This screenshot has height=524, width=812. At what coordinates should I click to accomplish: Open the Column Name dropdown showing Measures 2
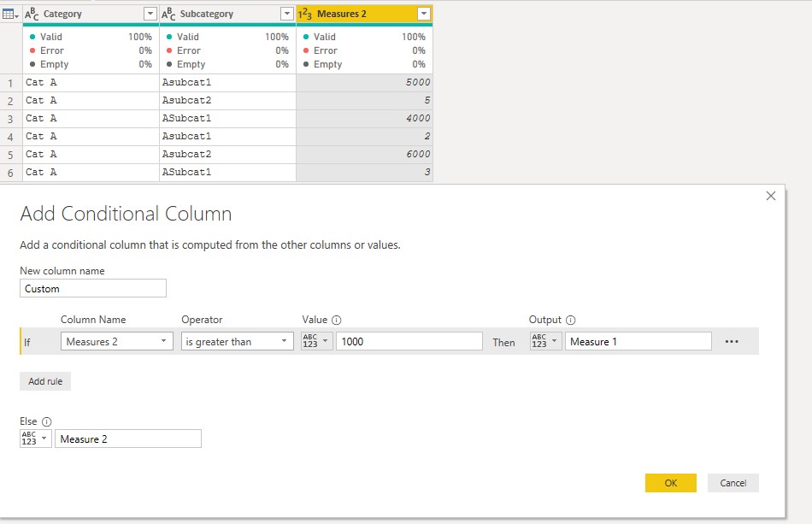[117, 341]
